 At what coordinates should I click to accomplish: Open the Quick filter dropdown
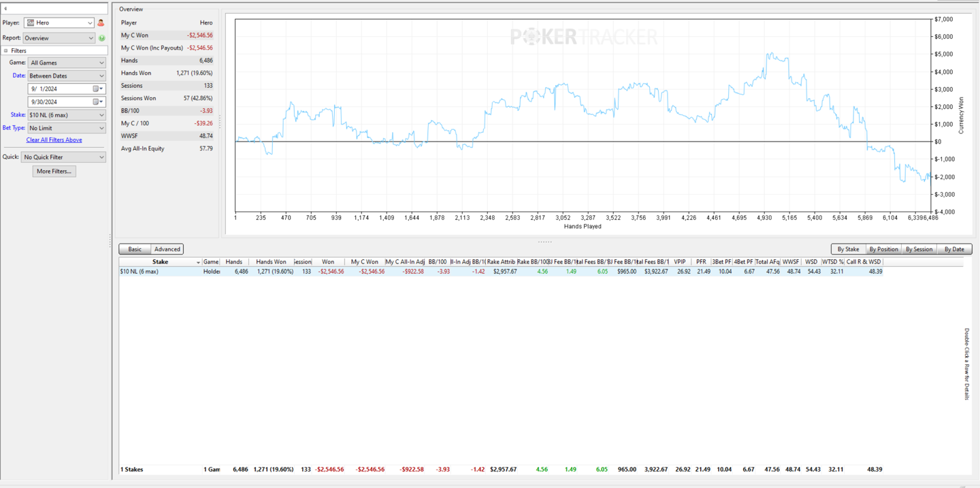tap(101, 157)
